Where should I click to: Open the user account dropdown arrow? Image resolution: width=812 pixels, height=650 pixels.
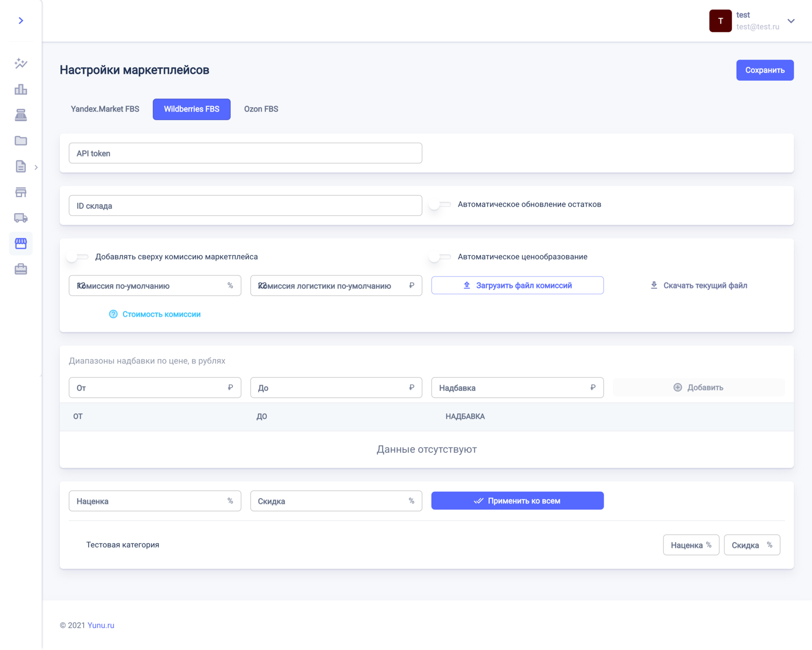[x=791, y=21]
